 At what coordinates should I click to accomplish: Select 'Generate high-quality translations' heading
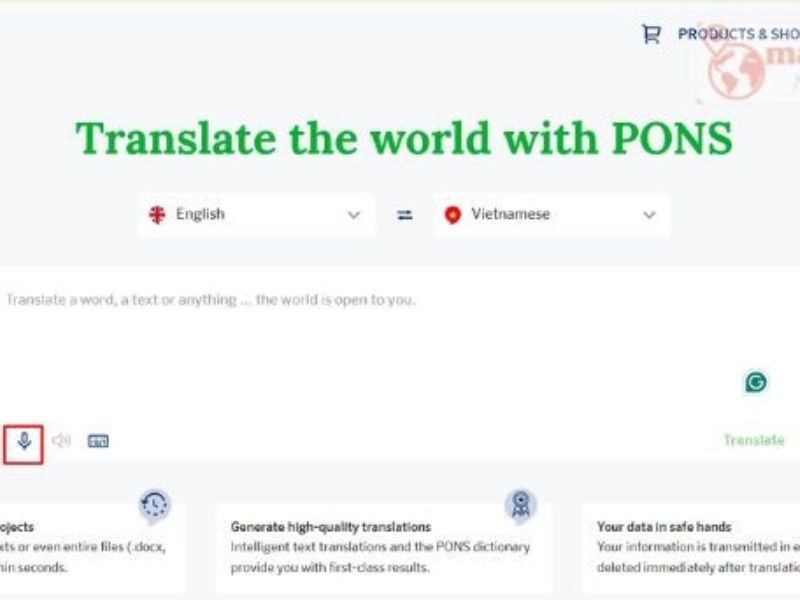coord(331,527)
